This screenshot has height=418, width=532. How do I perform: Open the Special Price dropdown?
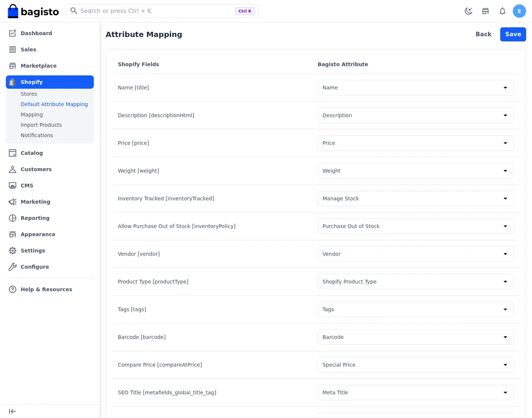pos(416,365)
